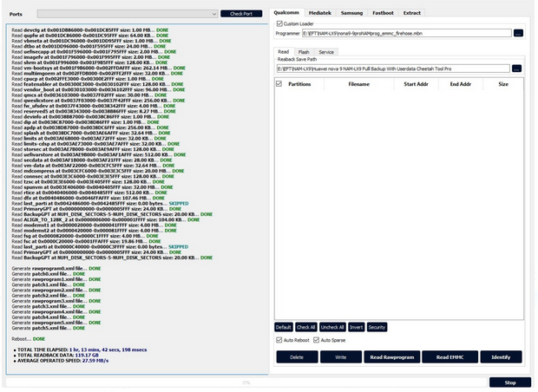Click the Invert selection button
538x392 pixels.
pos(356,327)
